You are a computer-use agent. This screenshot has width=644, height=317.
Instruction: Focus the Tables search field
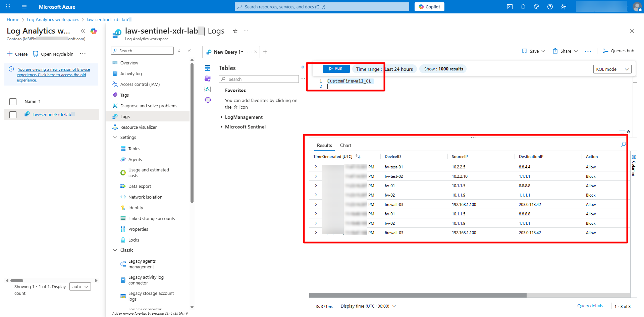[259, 79]
